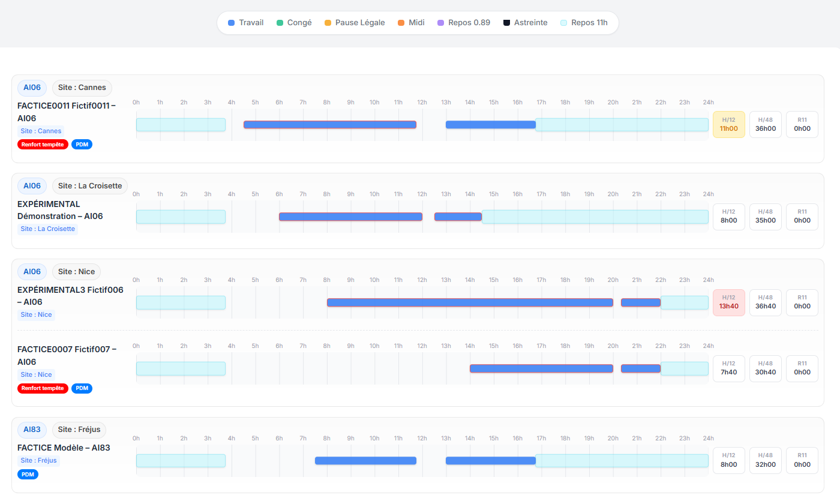This screenshot has height=504, width=840.
Task: Click the H/48 30h40 box for Fictif007
Action: click(766, 368)
